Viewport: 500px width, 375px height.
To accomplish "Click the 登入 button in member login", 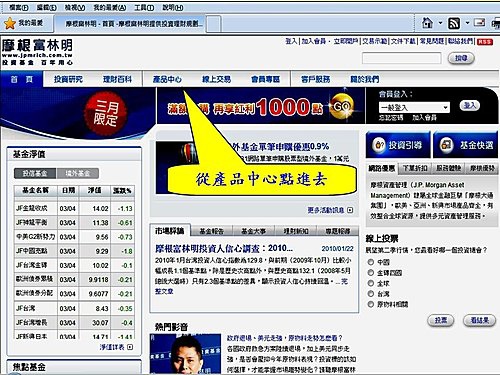I will point(470,106).
